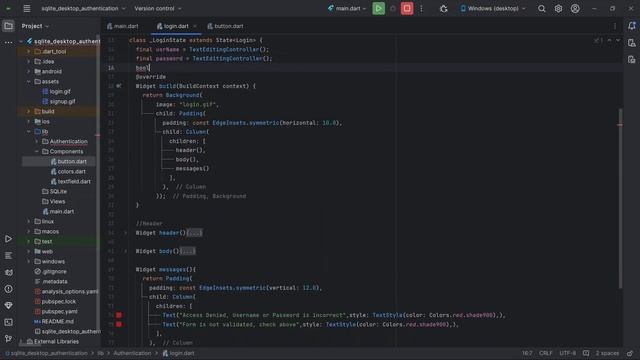
Task: Open the main menu hamburger icon
Action: 27,8
